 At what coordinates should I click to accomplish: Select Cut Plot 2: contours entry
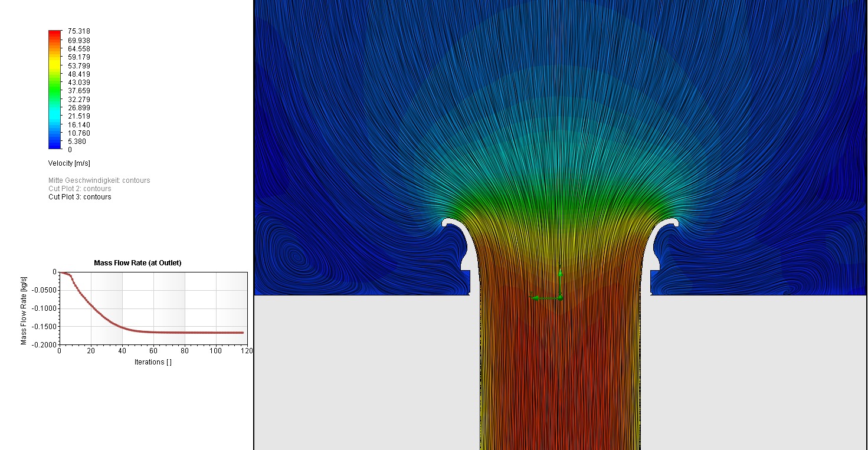pos(80,189)
